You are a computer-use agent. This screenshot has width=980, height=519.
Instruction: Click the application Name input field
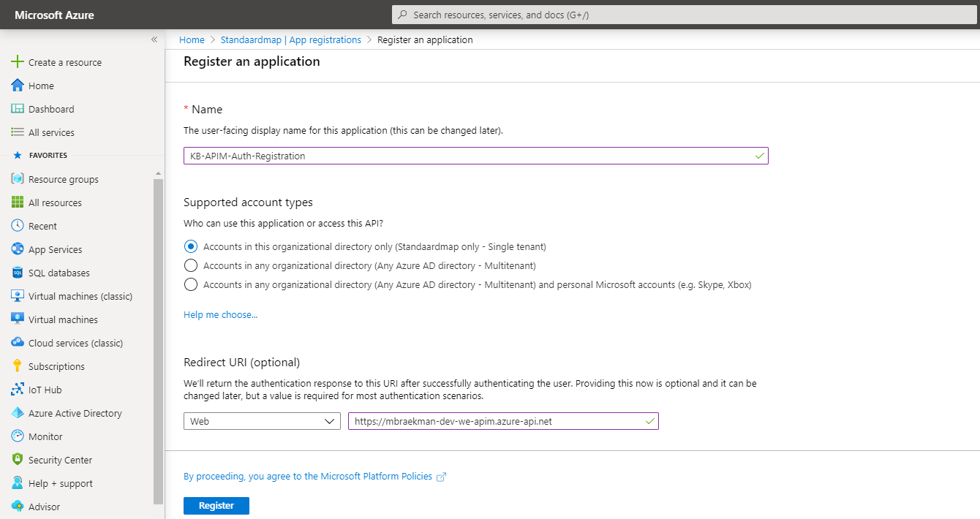pyautogui.click(x=475, y=156)
